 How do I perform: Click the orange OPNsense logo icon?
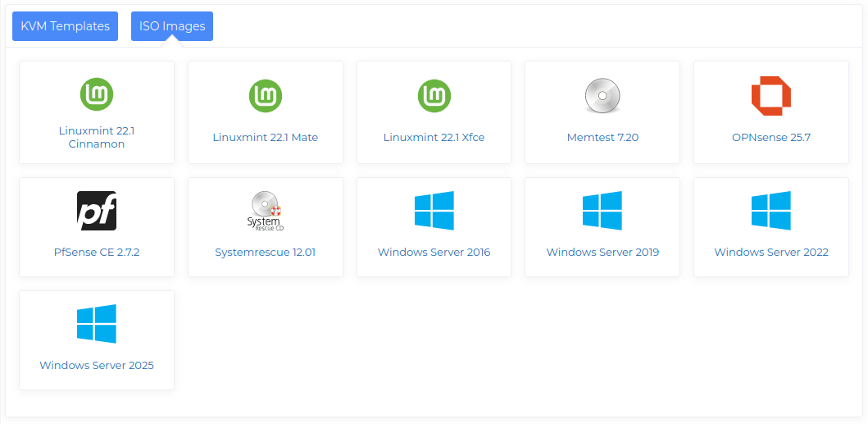pos(771,95)
